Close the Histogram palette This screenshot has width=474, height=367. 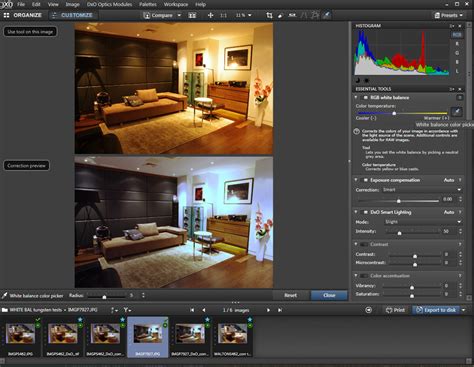460,26
